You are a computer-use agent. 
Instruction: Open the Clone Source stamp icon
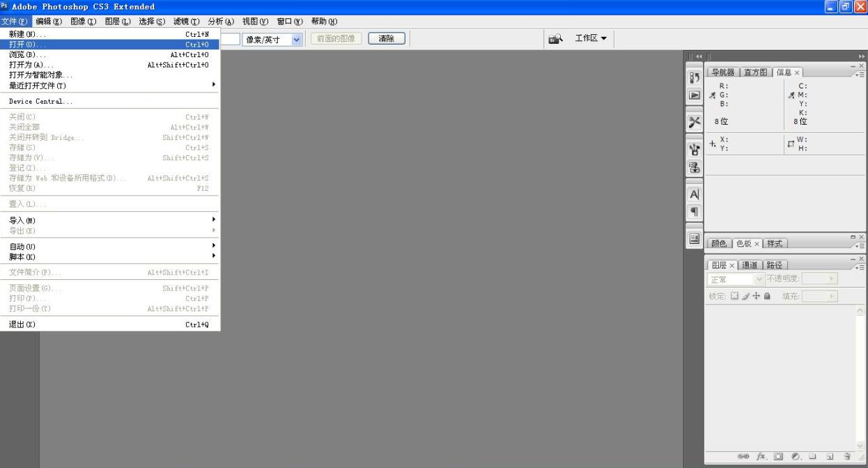[x=695, y=166]
